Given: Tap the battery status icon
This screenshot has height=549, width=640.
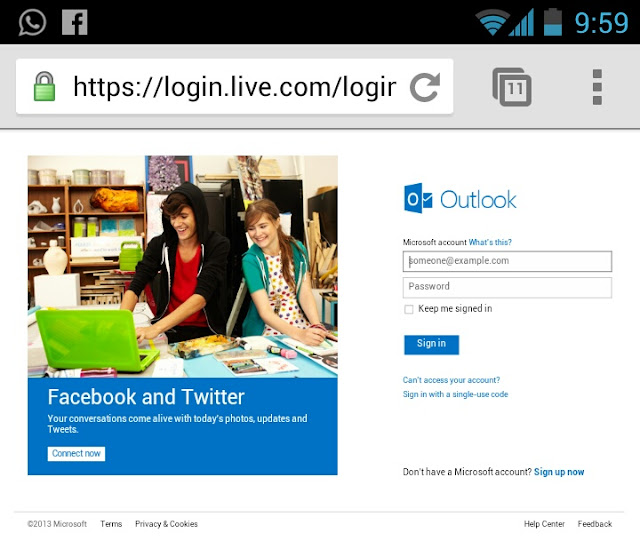Looking at the screenshot, I should point(553,22).
